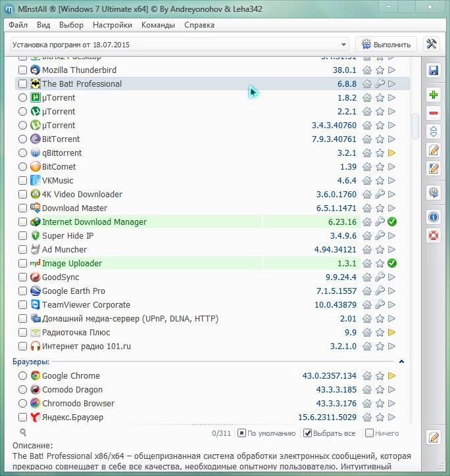
Task: Click the green checkmark for Image Uploader
Action: pyautogui.click(x=392, y=263)
